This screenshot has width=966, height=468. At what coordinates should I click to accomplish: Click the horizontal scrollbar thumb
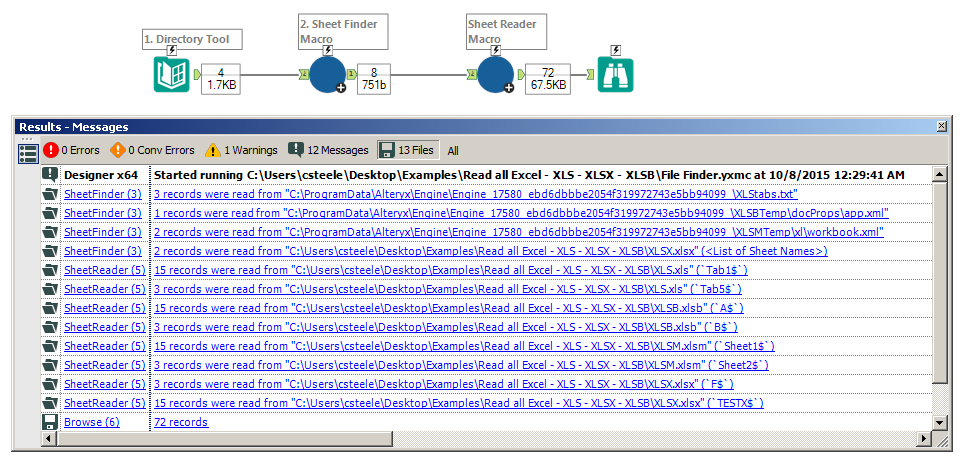point(223,439)
